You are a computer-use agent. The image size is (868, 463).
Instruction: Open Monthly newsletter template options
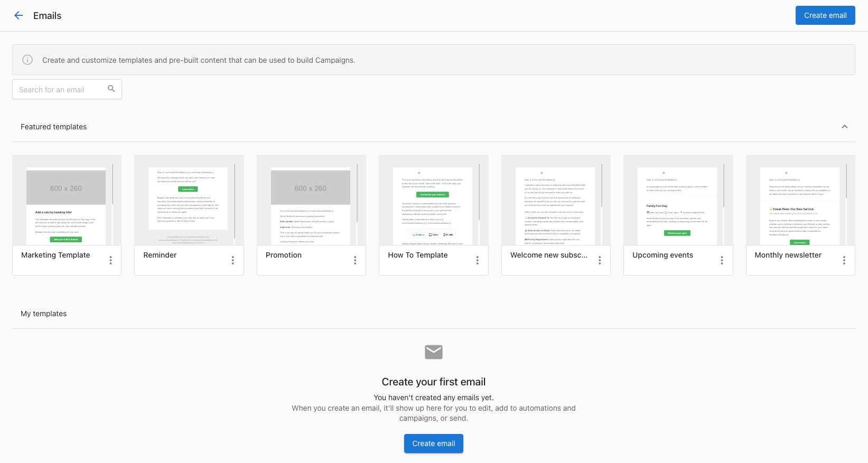(x=844, y=260)
